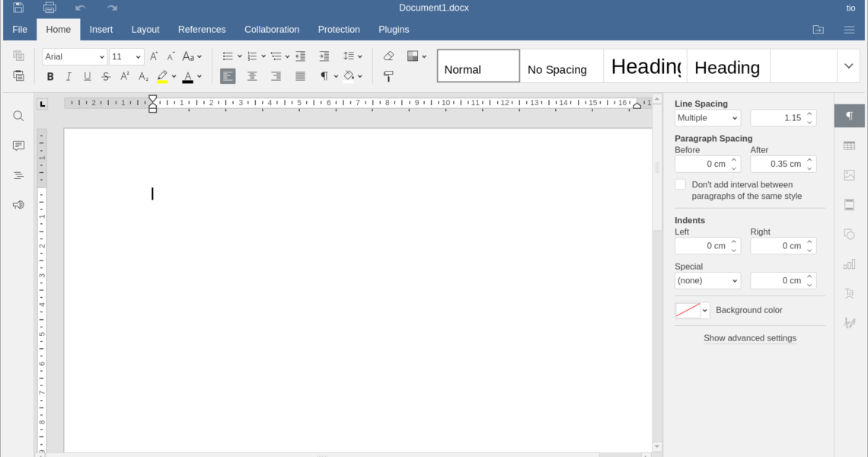Open the References tab
Screen dimensions: 868x457
[202, 30]
